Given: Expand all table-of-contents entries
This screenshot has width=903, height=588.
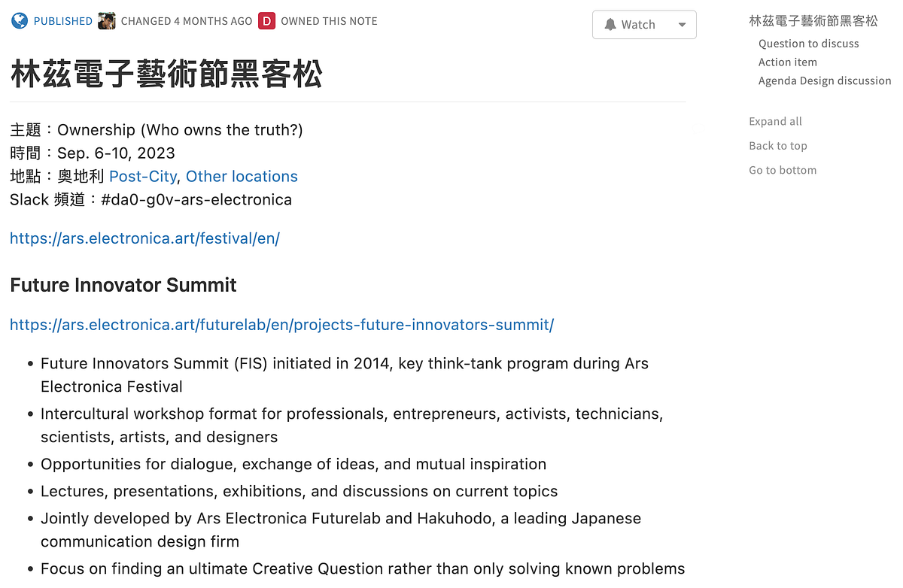Looking at the screenshot, I should pos(775,121).
